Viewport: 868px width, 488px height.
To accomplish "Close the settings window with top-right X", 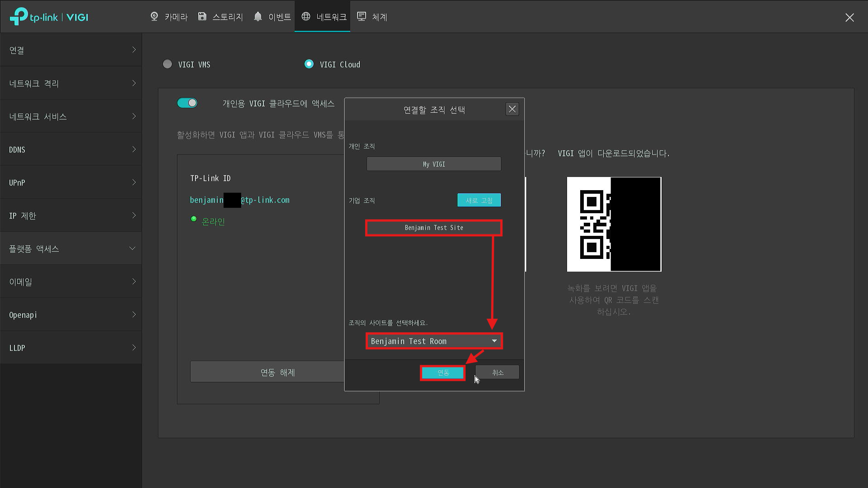I will click(x=849, y=17).
